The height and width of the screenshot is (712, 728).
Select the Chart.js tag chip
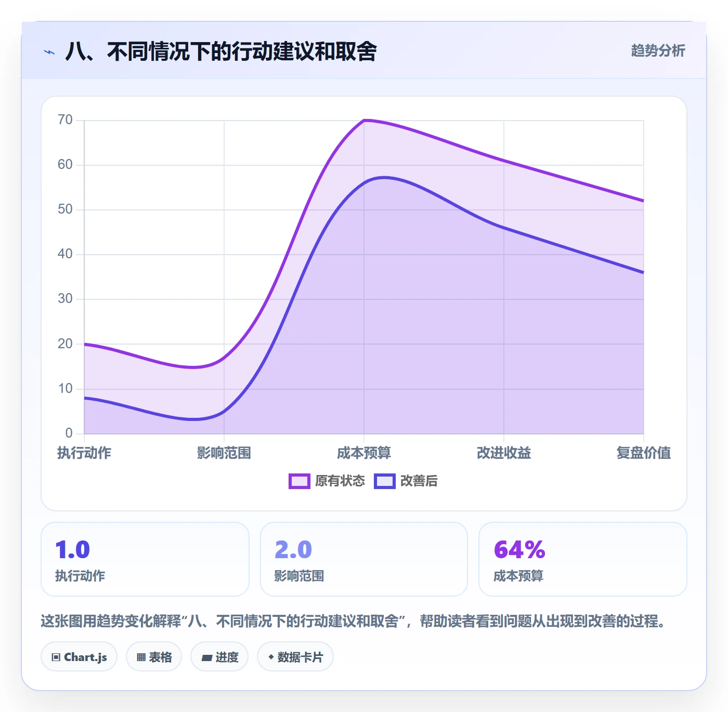79,657
